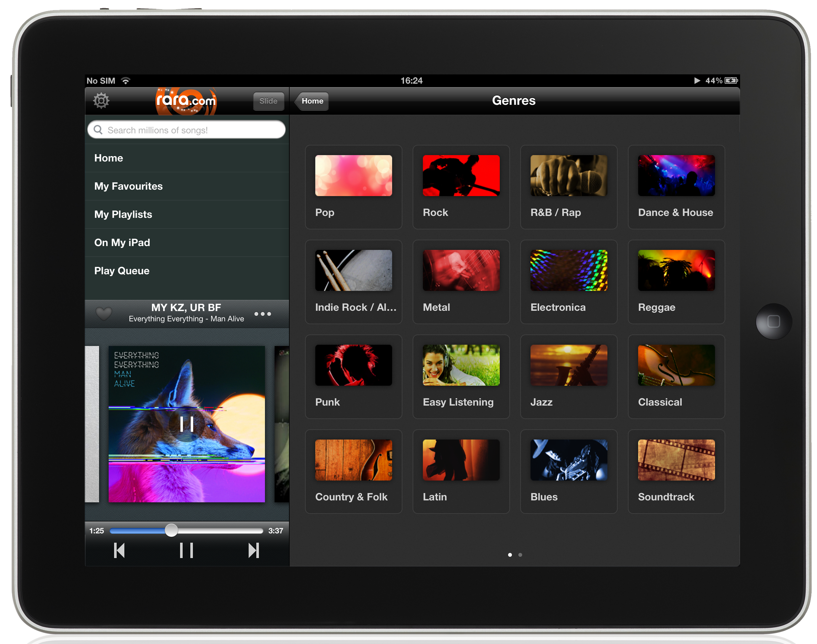Skip to the previous track

coord(119,550)
